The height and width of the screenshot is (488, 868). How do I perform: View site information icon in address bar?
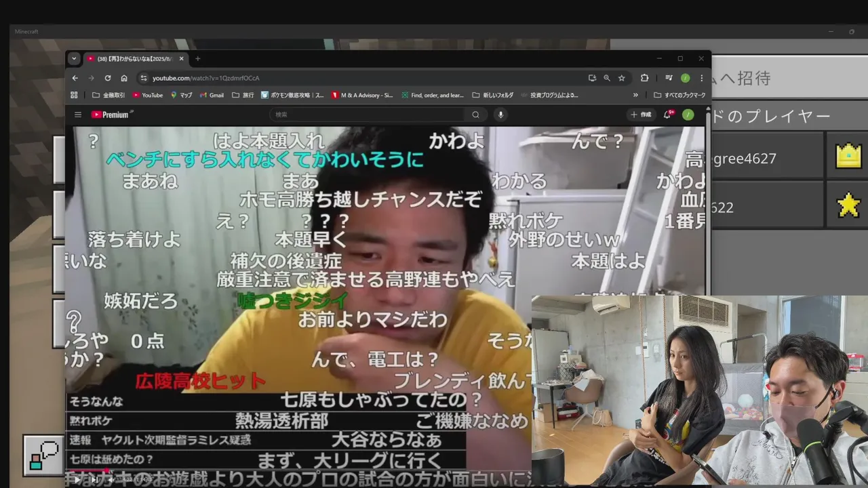pyautogui.click(x=143, y=78)
